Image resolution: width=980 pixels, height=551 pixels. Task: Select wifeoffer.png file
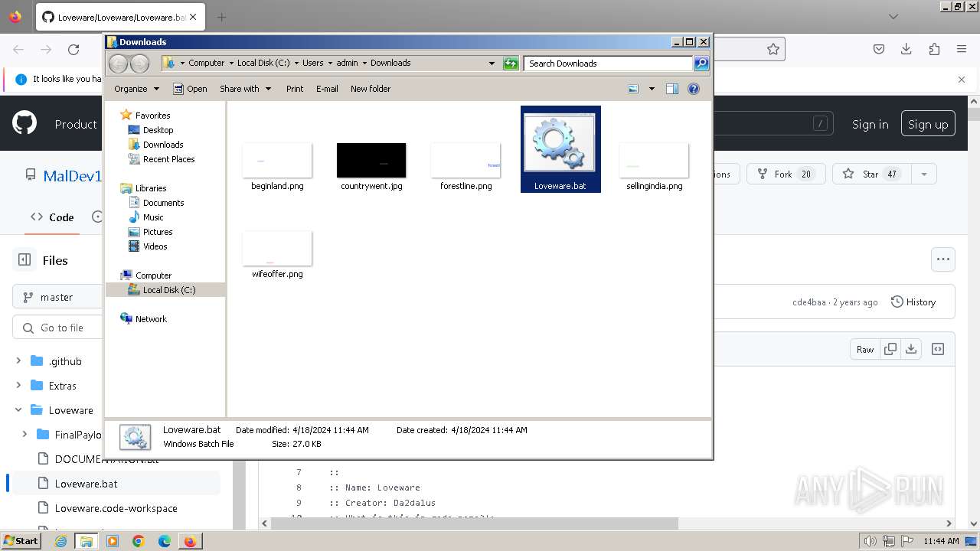coord(277,254)
